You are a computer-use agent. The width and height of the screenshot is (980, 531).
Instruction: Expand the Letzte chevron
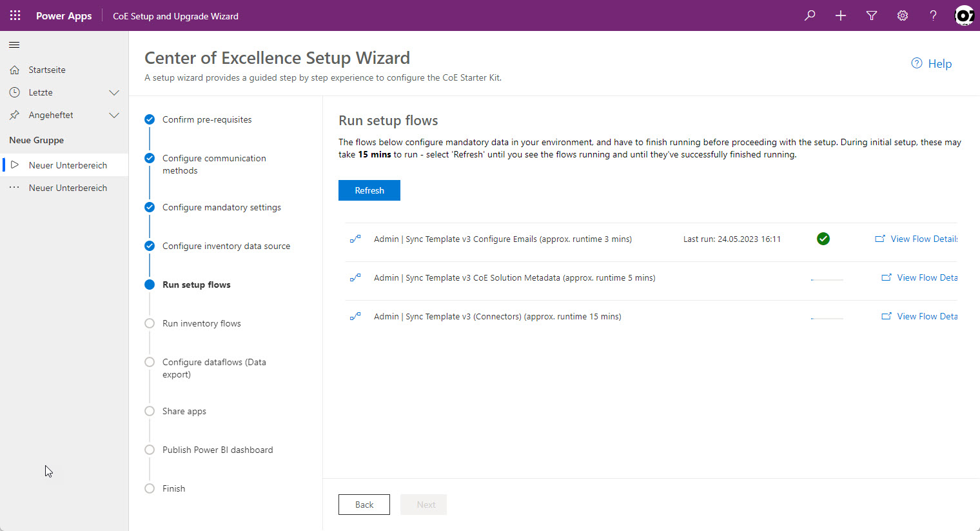(114, 92)
